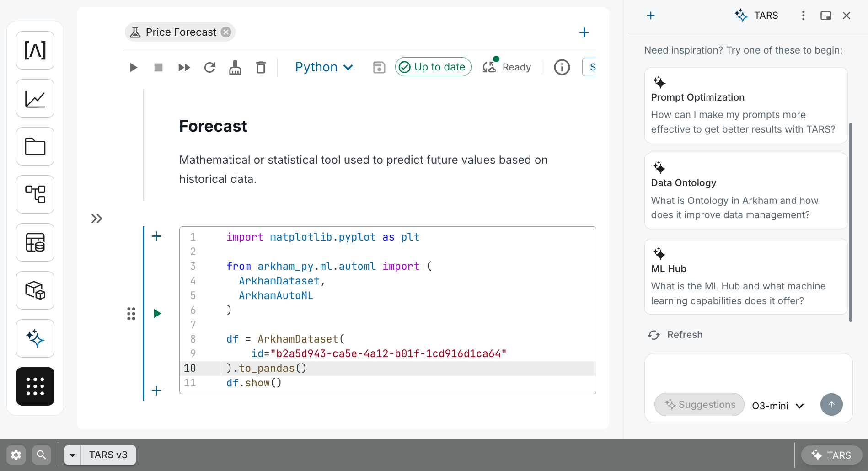Image resolution: width=868 pixels, height=471 pixels.
Task: Click the TARS v3 bottom bar label
Action: coord(108,455)
